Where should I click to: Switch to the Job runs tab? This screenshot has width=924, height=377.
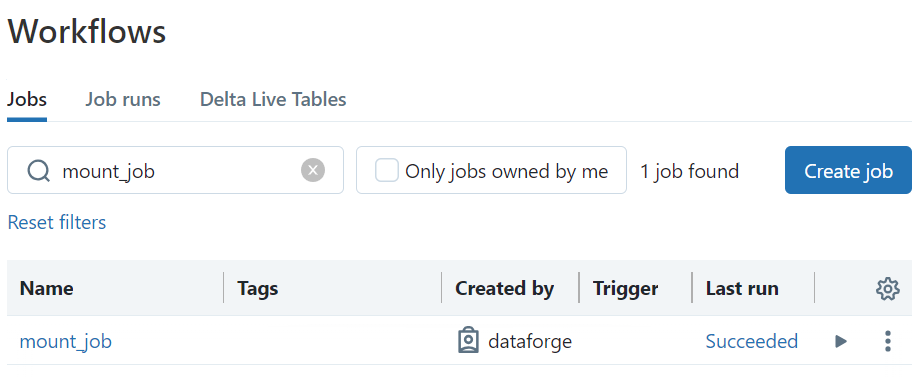tap(123, 99)
